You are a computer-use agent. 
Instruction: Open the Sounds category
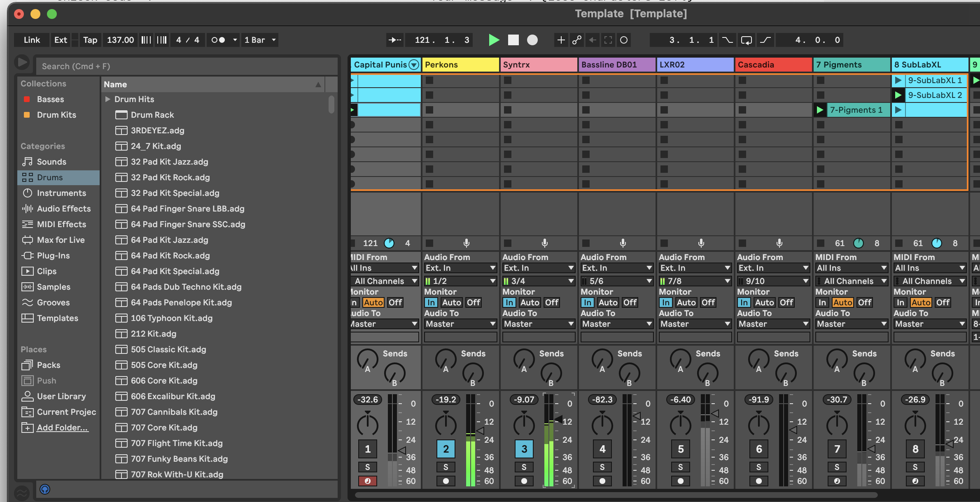pyautogui.click(x=51, y=162)
